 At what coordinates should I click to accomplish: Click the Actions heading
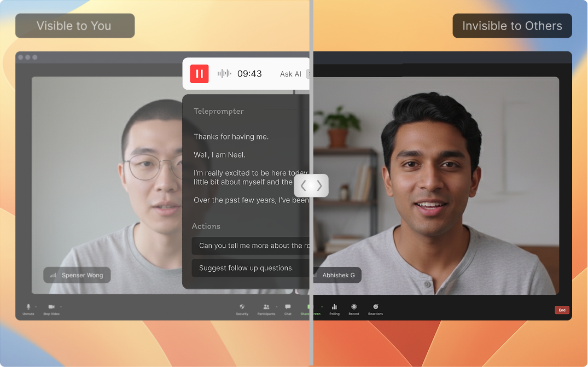(206, 226)
